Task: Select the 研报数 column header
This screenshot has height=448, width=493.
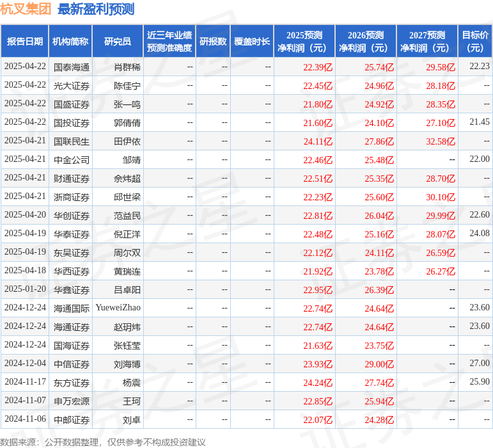Action: [213, 41]
